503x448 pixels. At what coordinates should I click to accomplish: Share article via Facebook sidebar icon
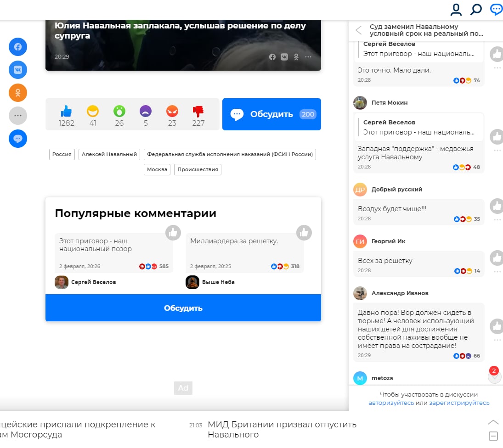[18, 47]
